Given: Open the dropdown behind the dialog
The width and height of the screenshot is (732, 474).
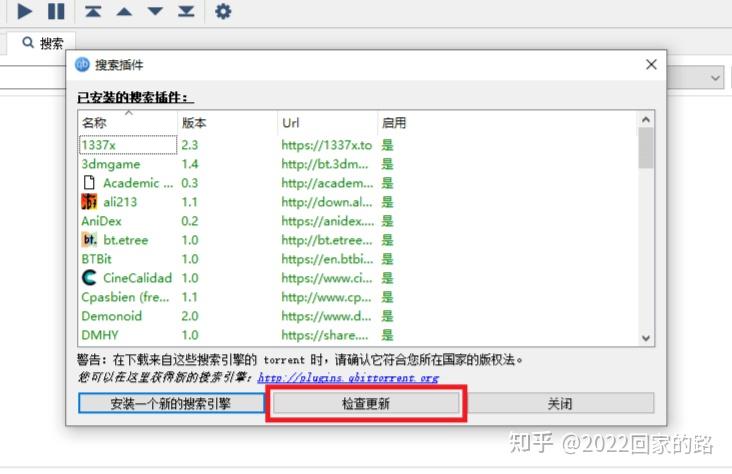Looking at the screenshot, I should (x=715, y=78).
